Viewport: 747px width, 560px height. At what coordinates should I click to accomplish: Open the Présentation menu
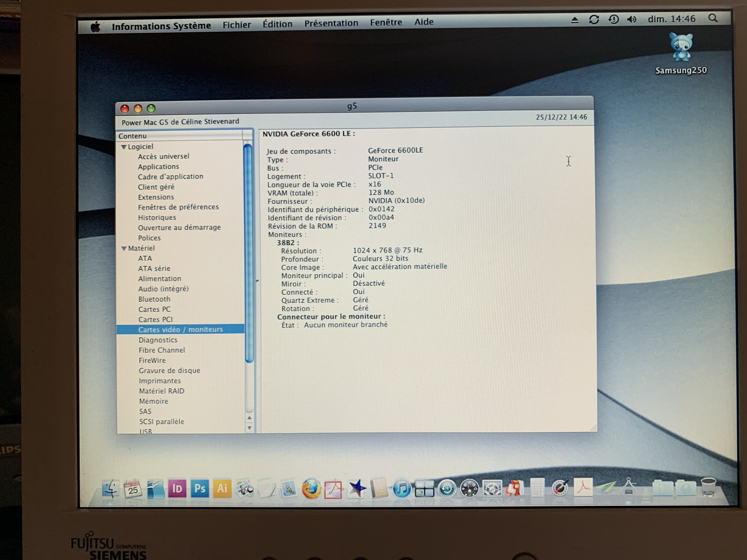(x=331, y=23)
